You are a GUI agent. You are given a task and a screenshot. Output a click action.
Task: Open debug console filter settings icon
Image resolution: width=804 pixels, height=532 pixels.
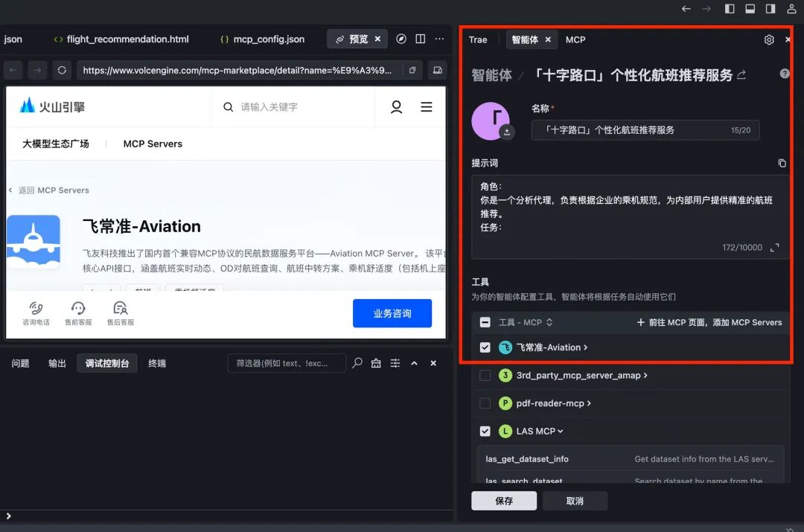point(395,363)
